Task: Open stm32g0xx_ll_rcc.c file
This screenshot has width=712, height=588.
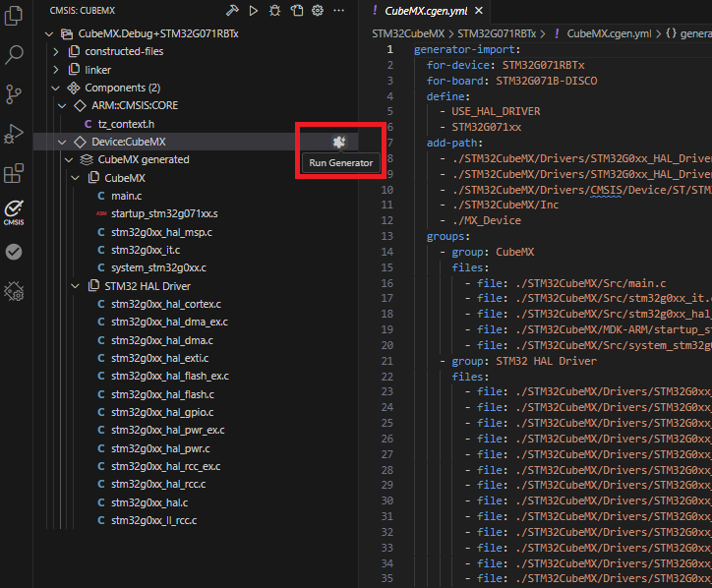Action: (154, 520)
